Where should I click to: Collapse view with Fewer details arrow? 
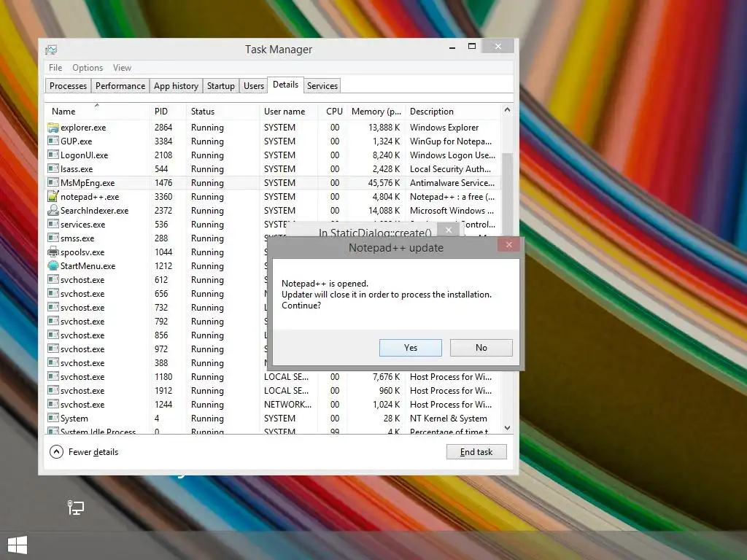tap(56, 452)
